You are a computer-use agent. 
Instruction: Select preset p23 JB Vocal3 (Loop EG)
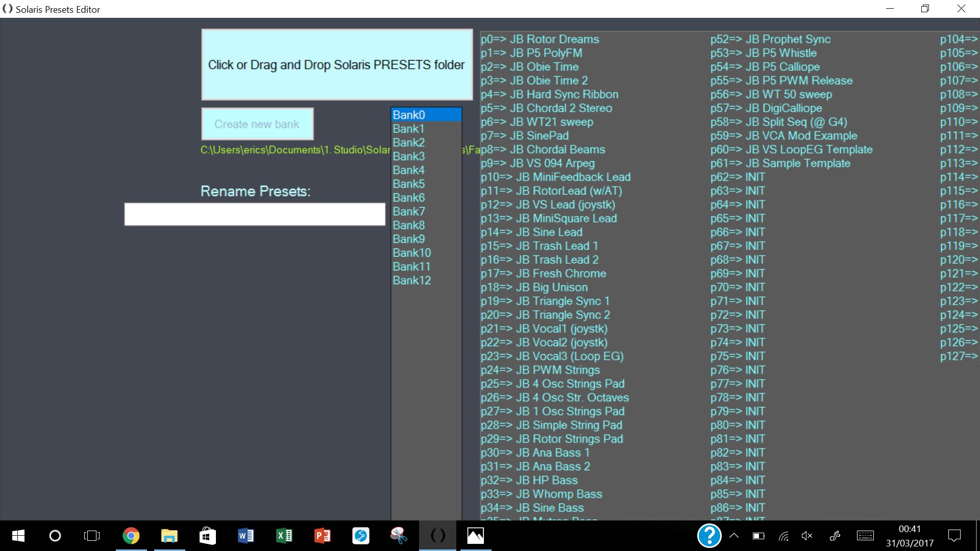point(552,356)
